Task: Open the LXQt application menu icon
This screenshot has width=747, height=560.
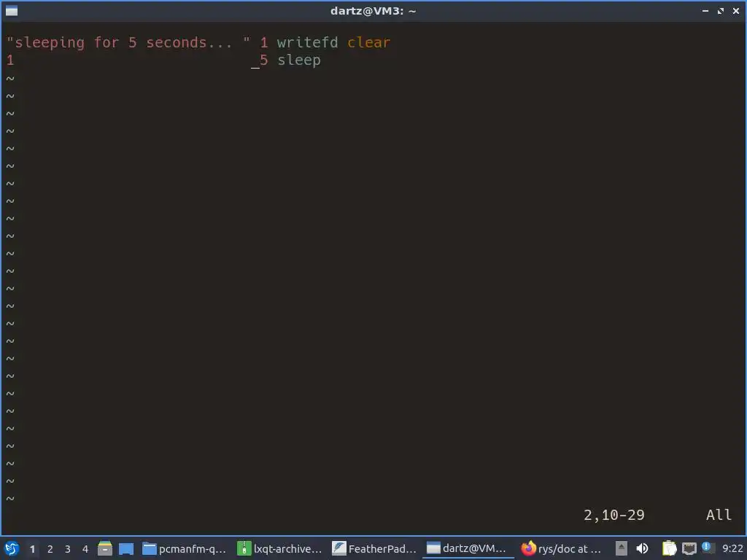Action: click(x=12, y=548)
